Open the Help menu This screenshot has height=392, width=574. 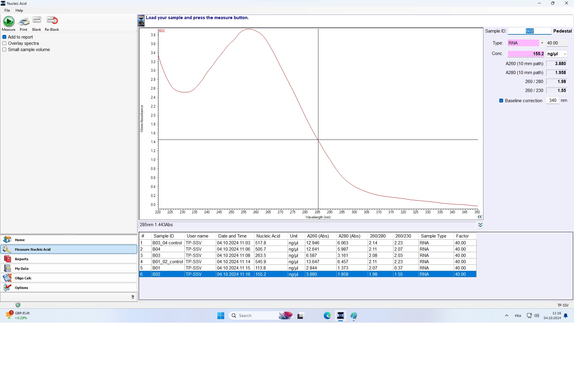click(19, 10)
